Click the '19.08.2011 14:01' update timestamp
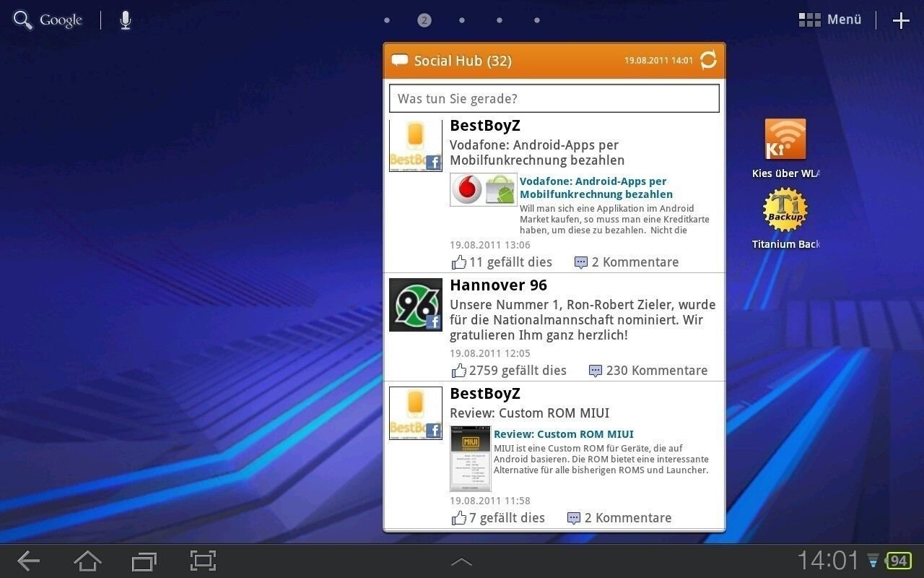Viewport: 924px width, 578px height. coord(659,61)
